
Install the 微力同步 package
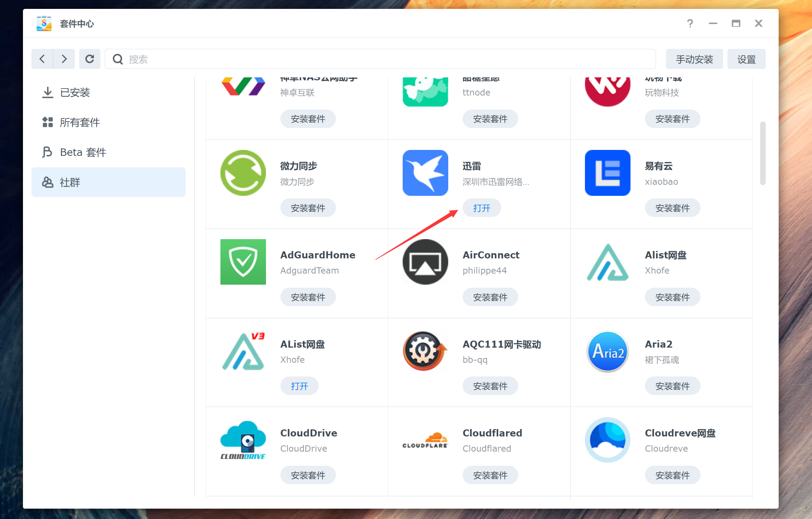308,208
